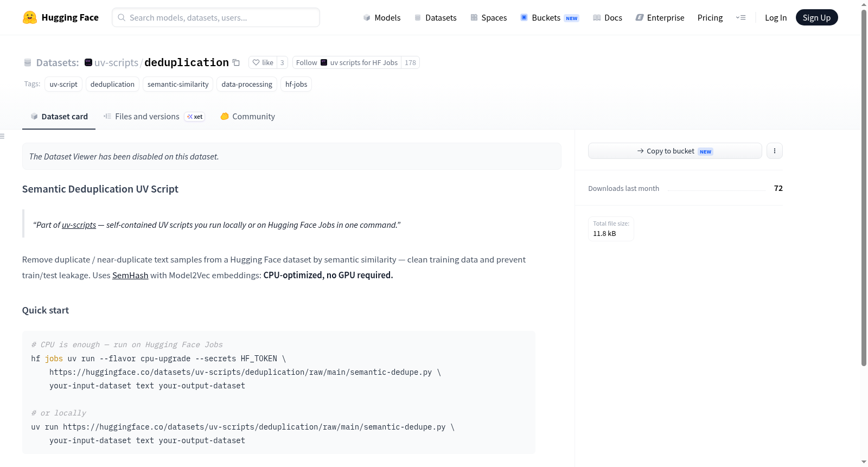Switch to Files and versions tab
The height and width of the screenshot is (467, 868).
click(x=154, y=117)
